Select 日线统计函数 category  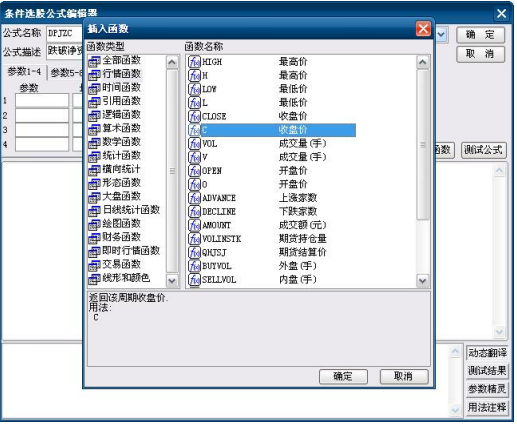[124, 210]
